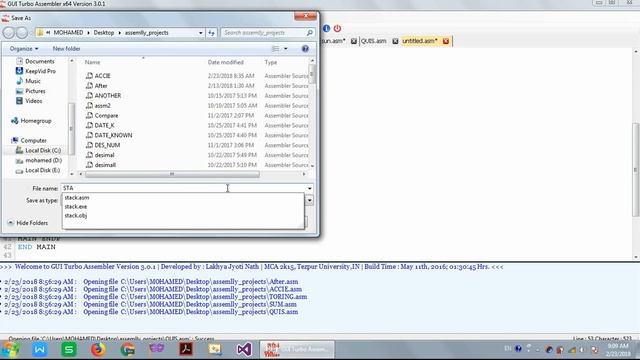
Task: Open the address bar history dropdown
Action: [200, 33]
